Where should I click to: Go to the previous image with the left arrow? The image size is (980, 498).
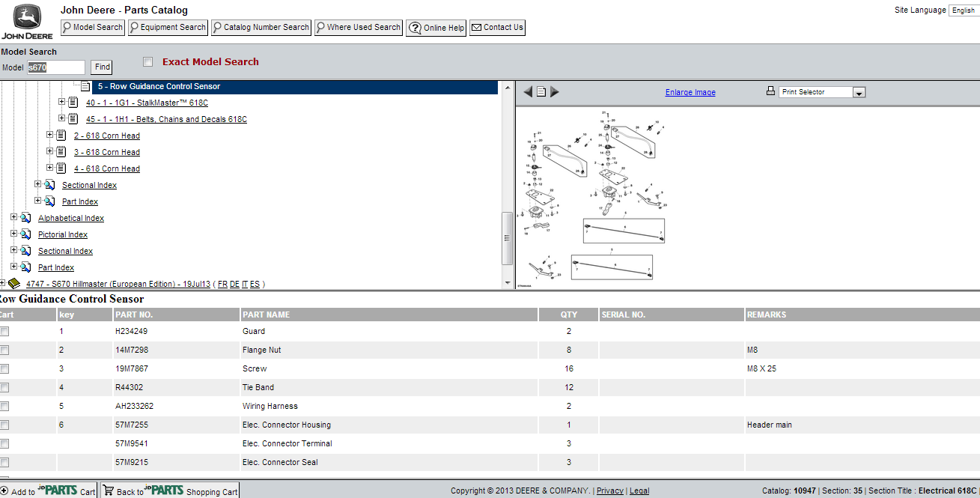click(528, 92)
